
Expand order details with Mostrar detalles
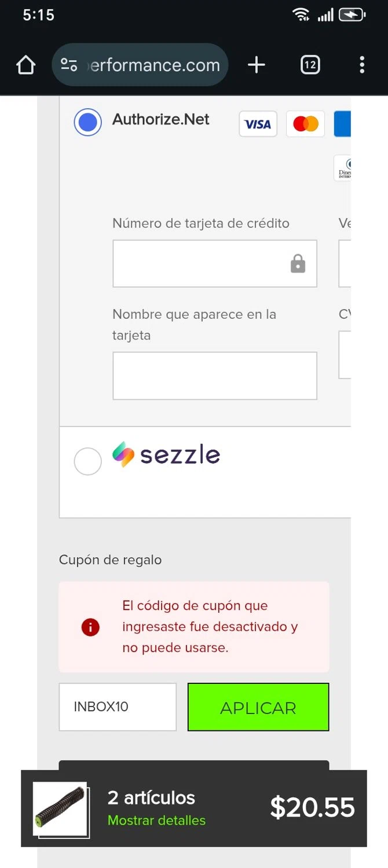tap(156, 821)
